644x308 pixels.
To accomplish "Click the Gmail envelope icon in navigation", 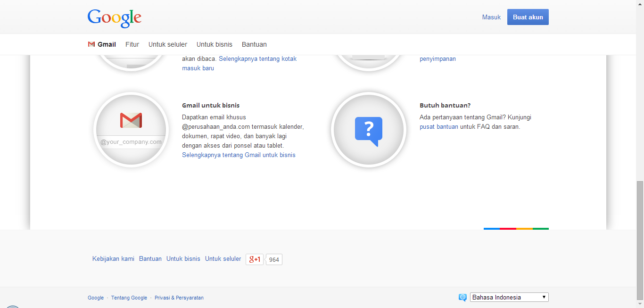I will pos(91,44).
